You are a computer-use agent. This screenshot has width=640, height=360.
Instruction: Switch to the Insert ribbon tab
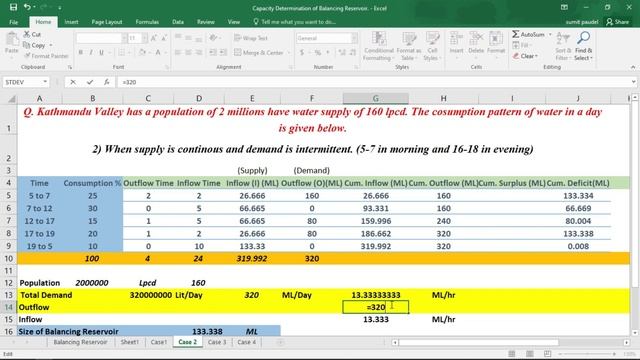pyautogui.click(x=71, y=22)
